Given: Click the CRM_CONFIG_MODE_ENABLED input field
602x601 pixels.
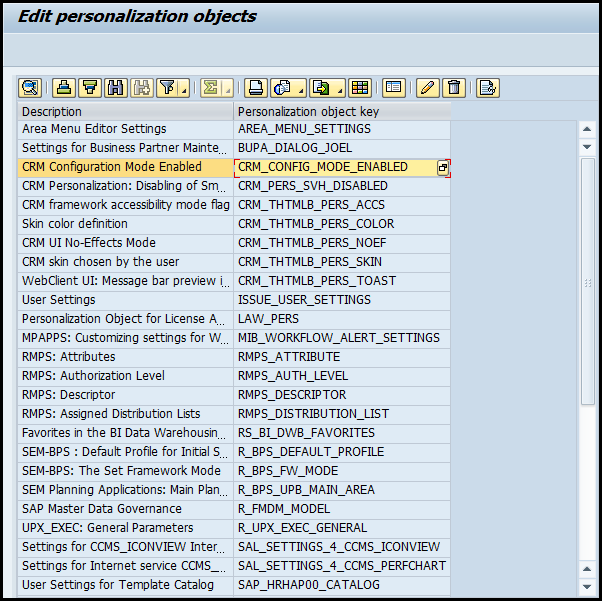Looking at the screenshot, I should (336, 167).
